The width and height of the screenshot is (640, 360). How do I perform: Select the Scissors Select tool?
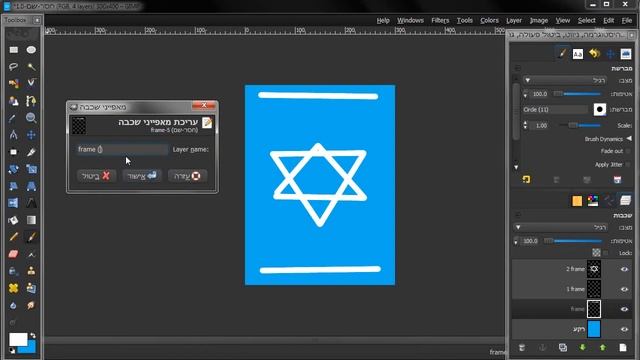pos(31,84)
